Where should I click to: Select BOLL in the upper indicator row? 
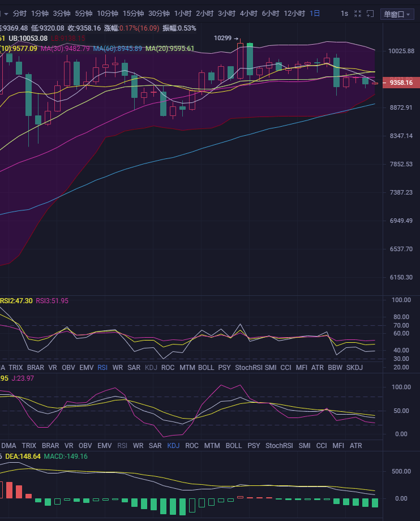(206, 368)
